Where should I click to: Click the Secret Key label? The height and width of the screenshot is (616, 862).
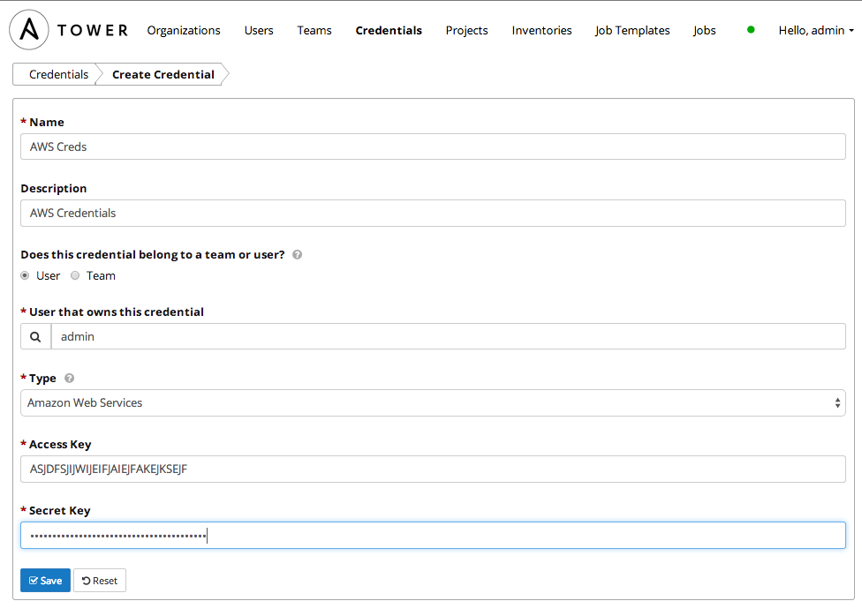pos(59,510)
